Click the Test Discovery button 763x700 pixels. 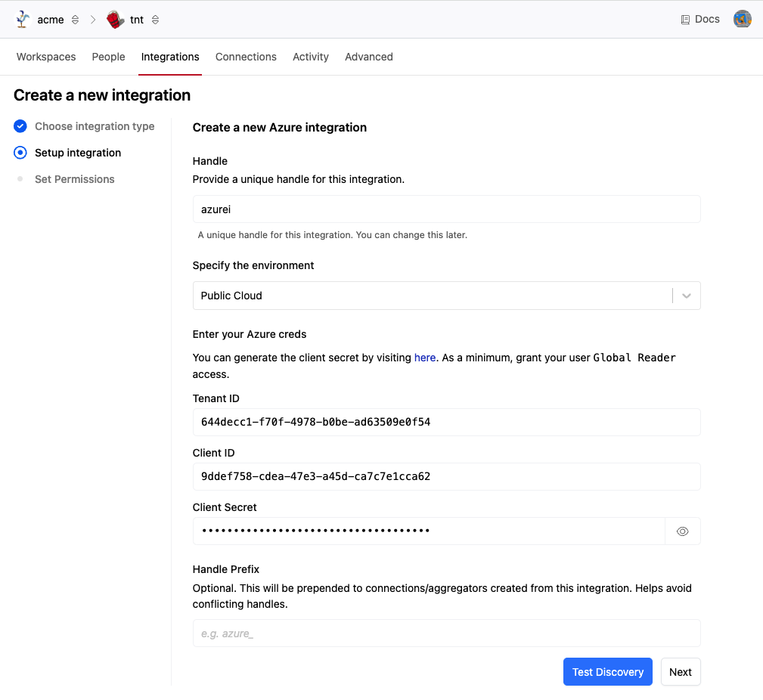[x=607, y=672]
